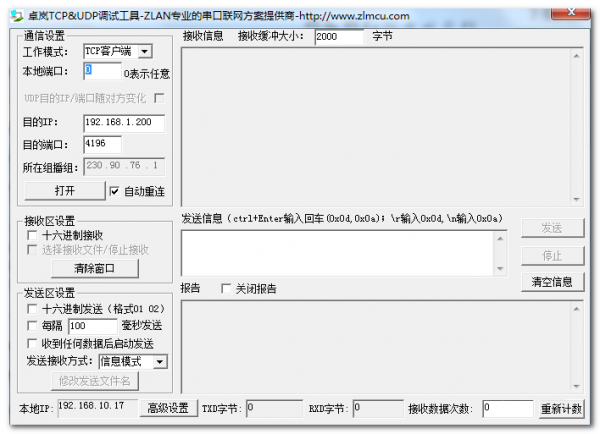Click the 0表示任意 label
This screenshot has height=434, width=600.
coord(147,74)
